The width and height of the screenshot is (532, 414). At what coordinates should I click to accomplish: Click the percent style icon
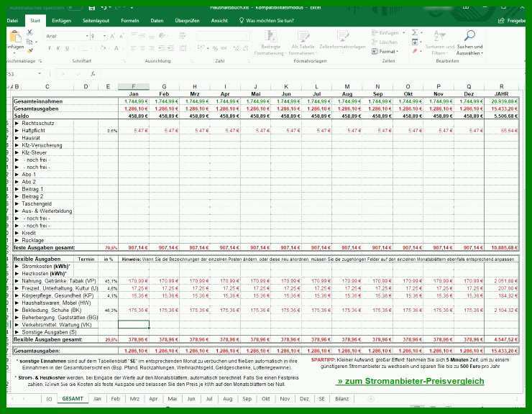215,49
